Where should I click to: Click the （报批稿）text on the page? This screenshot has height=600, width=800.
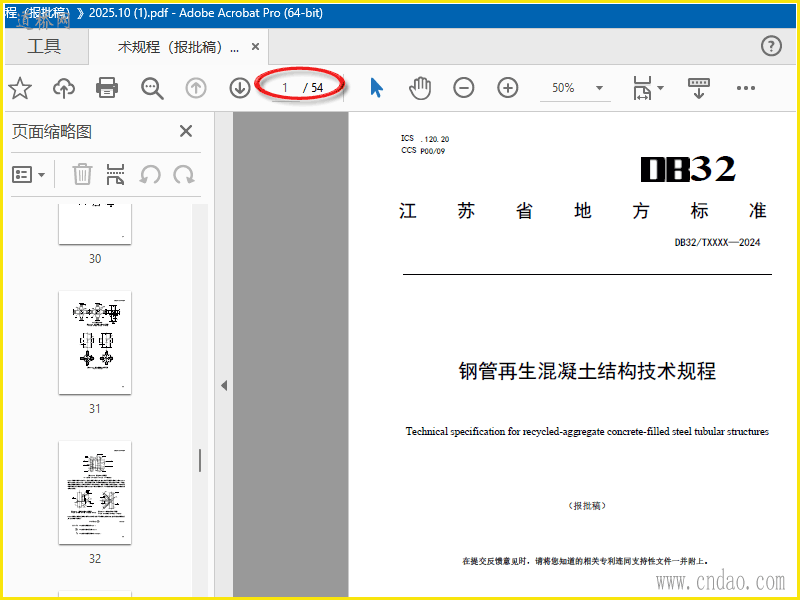(587, 506)
